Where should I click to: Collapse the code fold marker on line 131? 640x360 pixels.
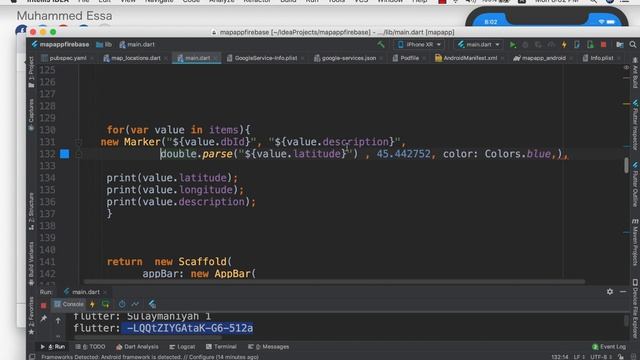pyautogui.click(x=79, y=142)
